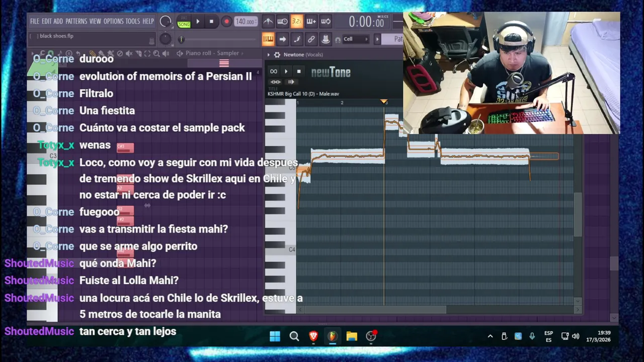Click the Newtone pause-play scrub icon

click(291, 82)
